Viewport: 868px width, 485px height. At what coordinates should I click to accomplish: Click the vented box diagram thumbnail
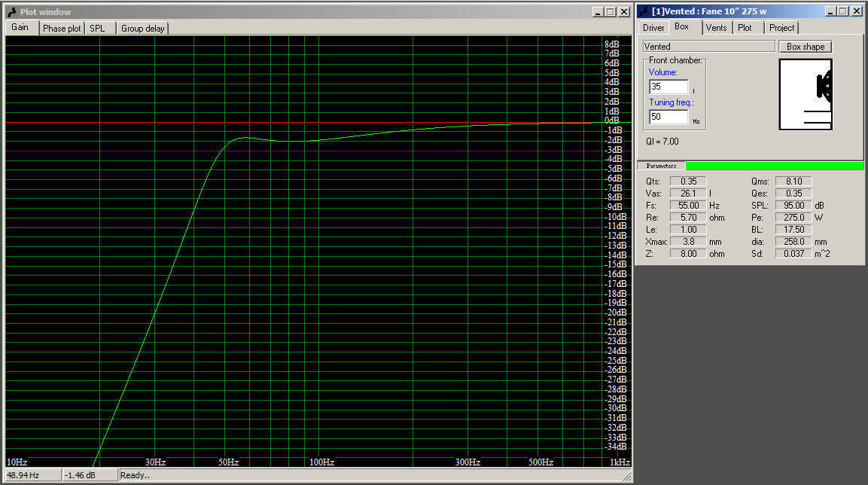pyautogui.click(x=806, y=95)
